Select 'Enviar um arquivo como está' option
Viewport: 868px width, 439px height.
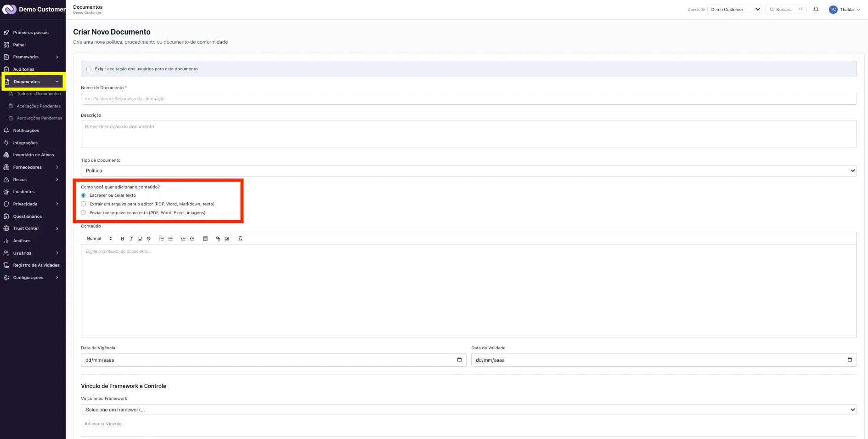84,213
